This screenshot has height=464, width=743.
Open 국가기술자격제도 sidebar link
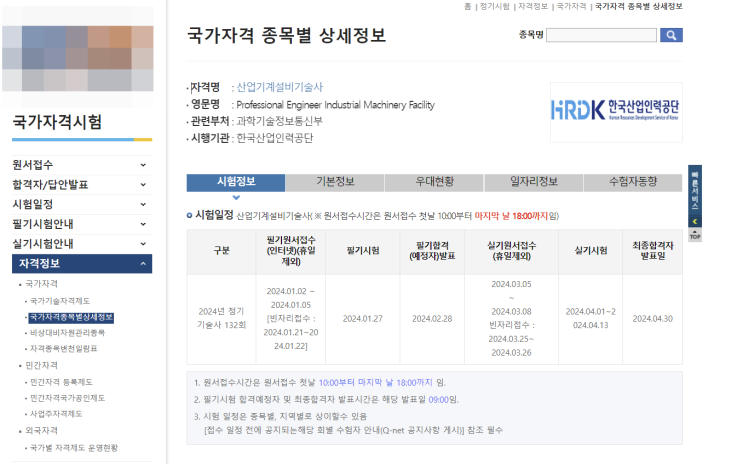[x=60, y=301]
